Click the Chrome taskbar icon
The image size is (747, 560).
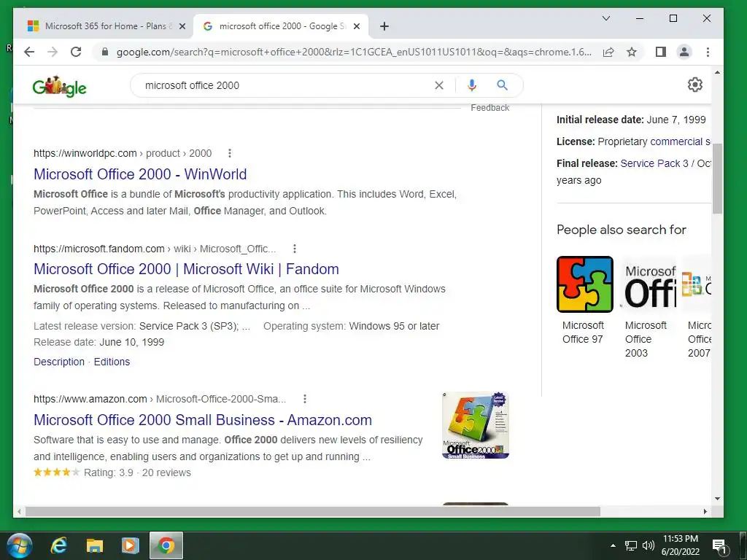click(166, 545)
